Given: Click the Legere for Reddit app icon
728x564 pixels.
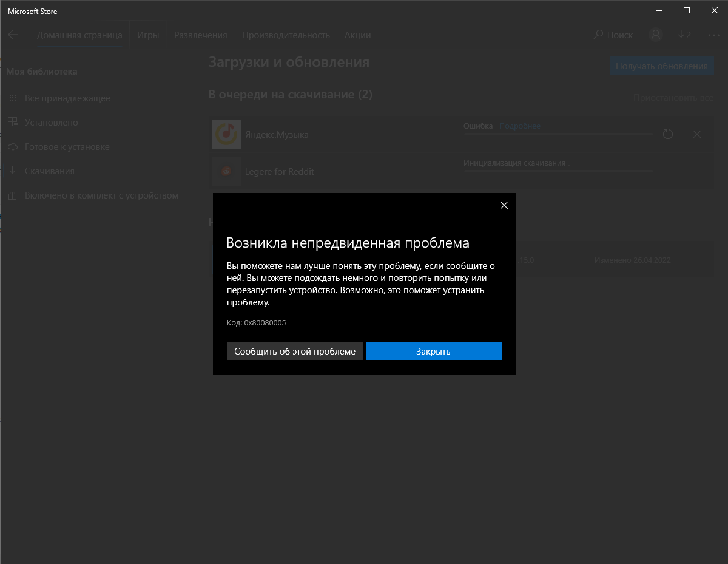Looking at the screenshot, I should point(226,171).
